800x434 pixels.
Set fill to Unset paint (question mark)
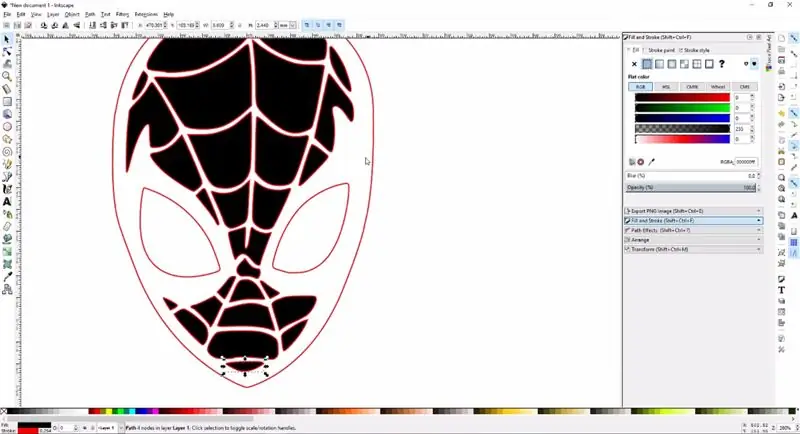[x=721, y=64]
